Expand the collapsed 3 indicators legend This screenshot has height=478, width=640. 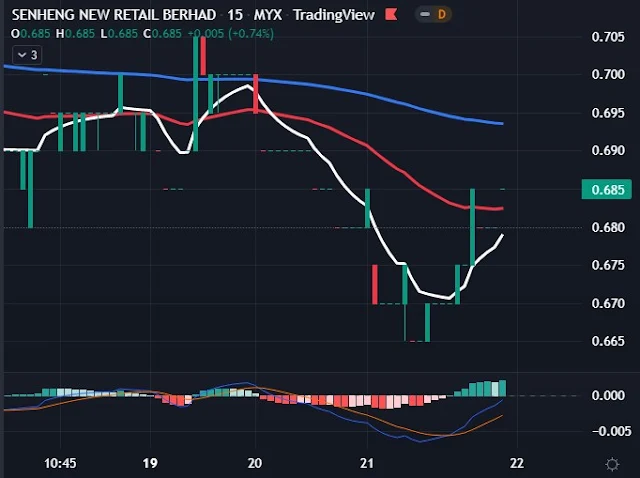pos(27,55)
